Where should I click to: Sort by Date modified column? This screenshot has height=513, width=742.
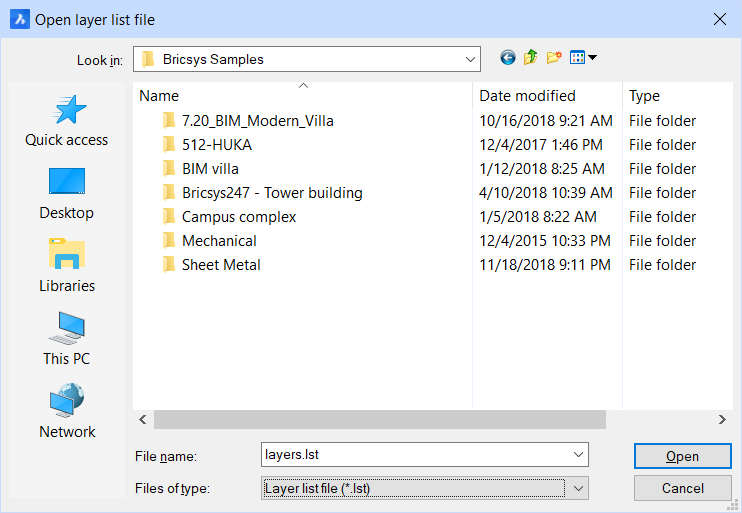pyautogui.click(x=546, y=96)
